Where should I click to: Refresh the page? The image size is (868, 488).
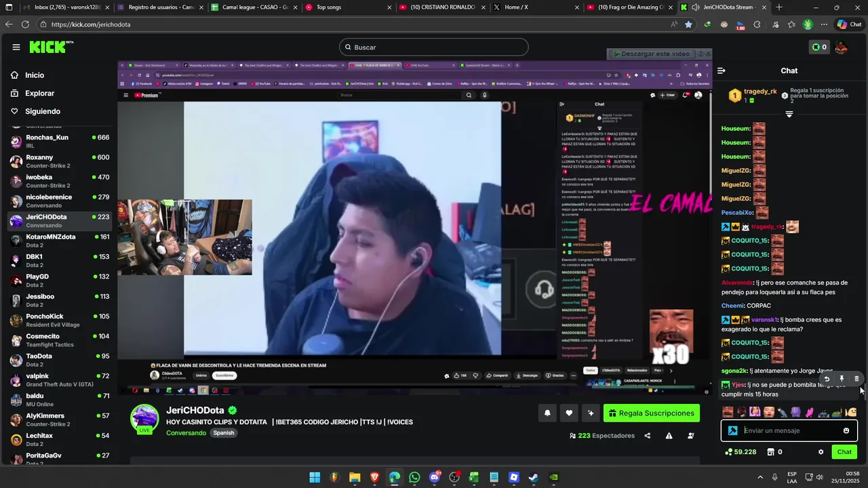pyautogui.click(x=25, y=24)
